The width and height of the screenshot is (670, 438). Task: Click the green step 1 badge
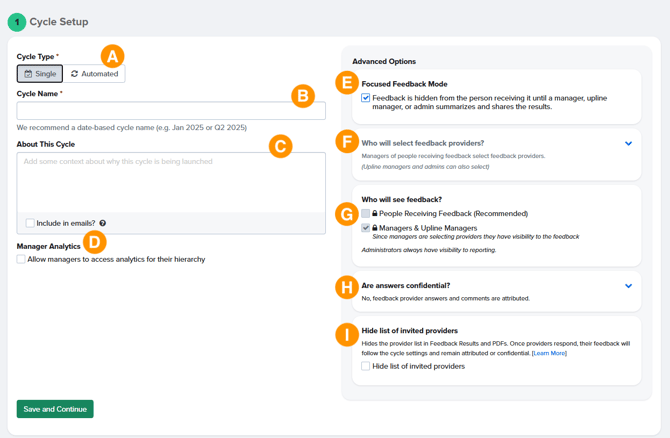pos(16,21)
